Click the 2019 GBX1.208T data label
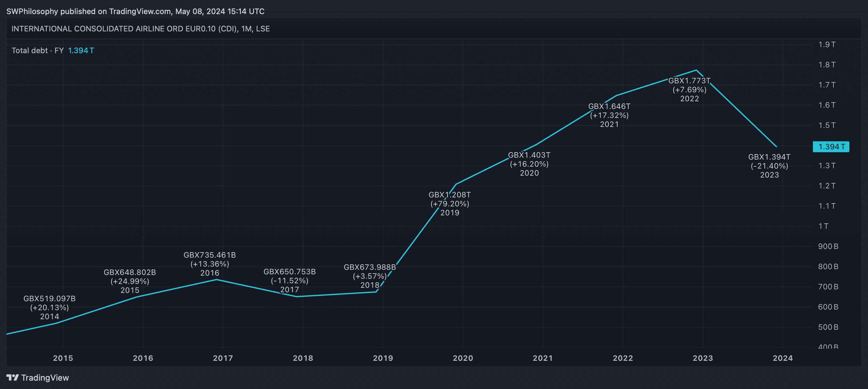This screenshot has height=389, width=868. pyautogui.click(x=449, y=203)
